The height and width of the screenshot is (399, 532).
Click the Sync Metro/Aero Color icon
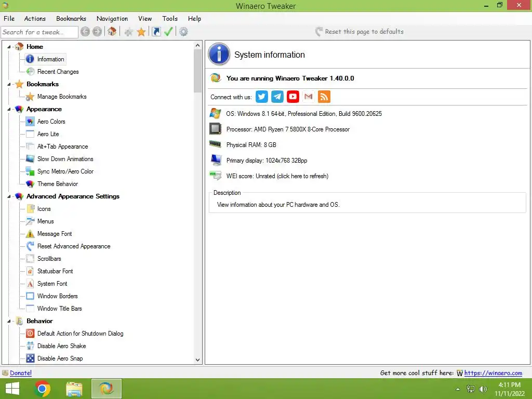pyautogui.click(x=30, y=171)
